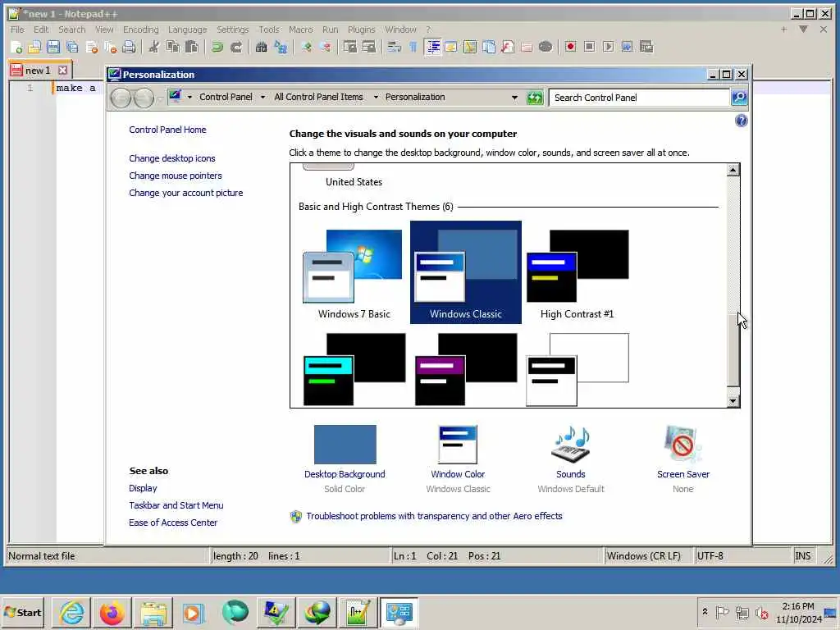Select the Windows 7 Basic theme

354,272
